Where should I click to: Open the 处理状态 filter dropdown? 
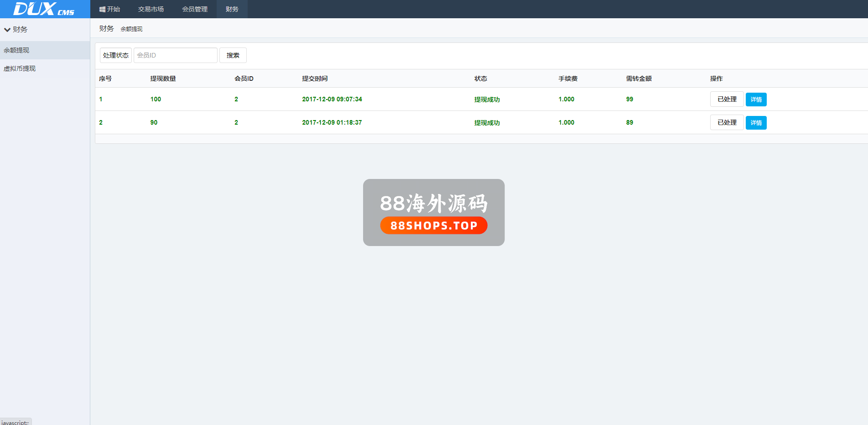click(x=116, y=55)
